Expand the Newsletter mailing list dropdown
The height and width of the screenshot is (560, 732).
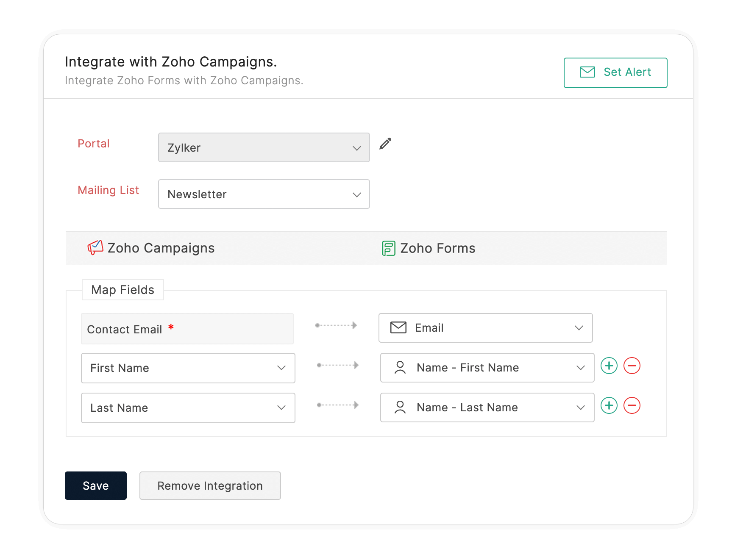(264, 194)
